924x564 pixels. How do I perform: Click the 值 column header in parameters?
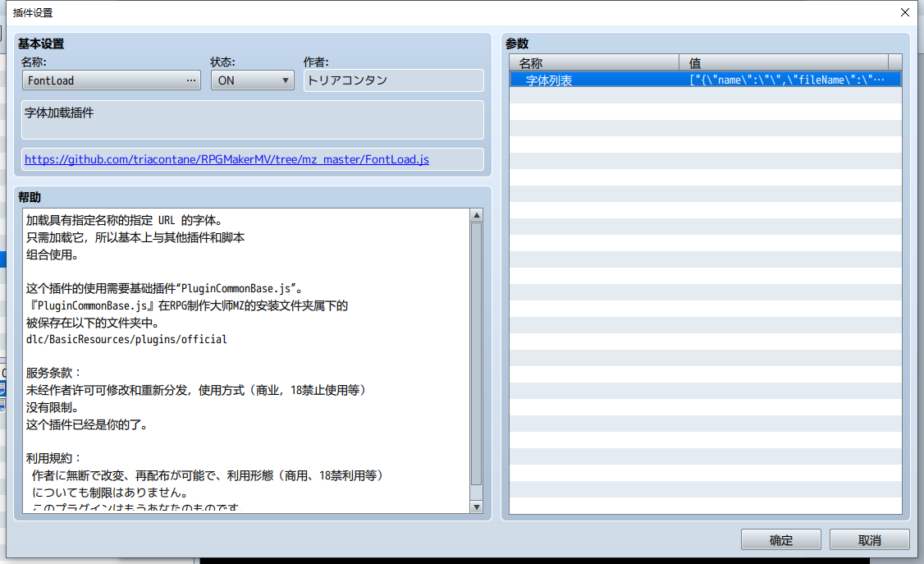click(784, 62)
